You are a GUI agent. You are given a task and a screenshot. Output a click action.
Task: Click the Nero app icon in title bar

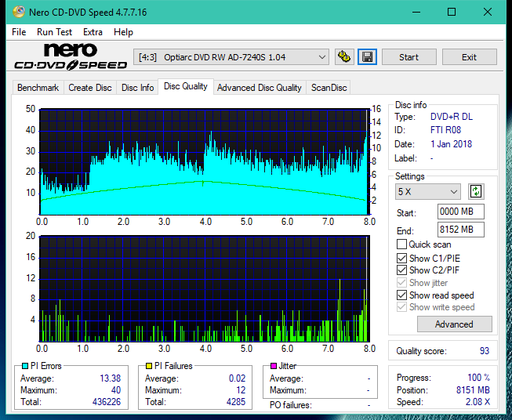pyautogui.click(x=19, y=12)
